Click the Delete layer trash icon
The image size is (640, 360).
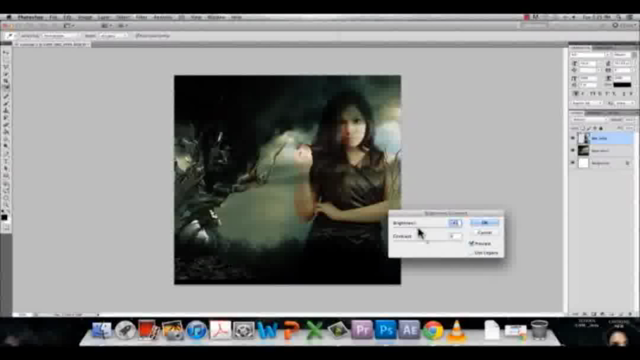point(630,314)
